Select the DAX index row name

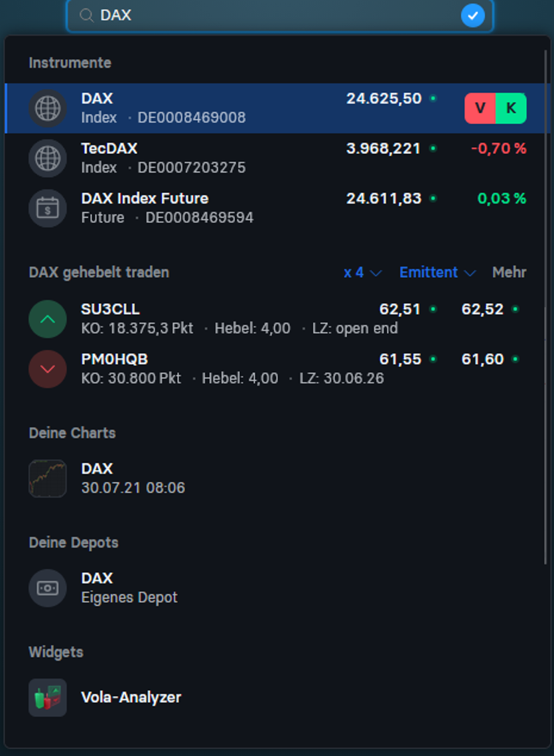point(97,98)
